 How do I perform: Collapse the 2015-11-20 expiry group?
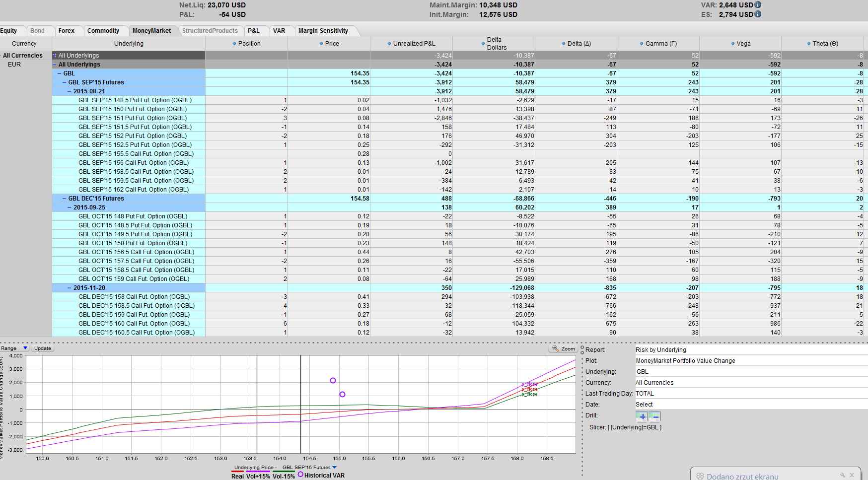click(x=70, y=288)
